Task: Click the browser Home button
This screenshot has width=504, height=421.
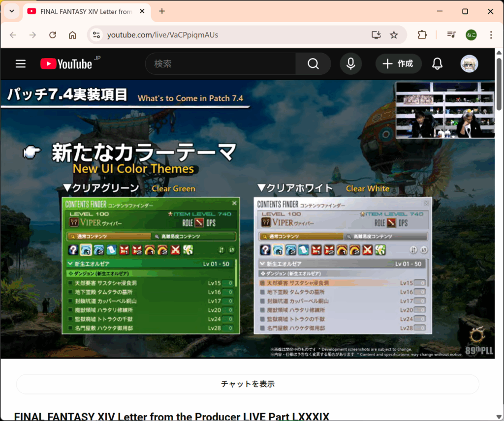Action: point(72,35)
